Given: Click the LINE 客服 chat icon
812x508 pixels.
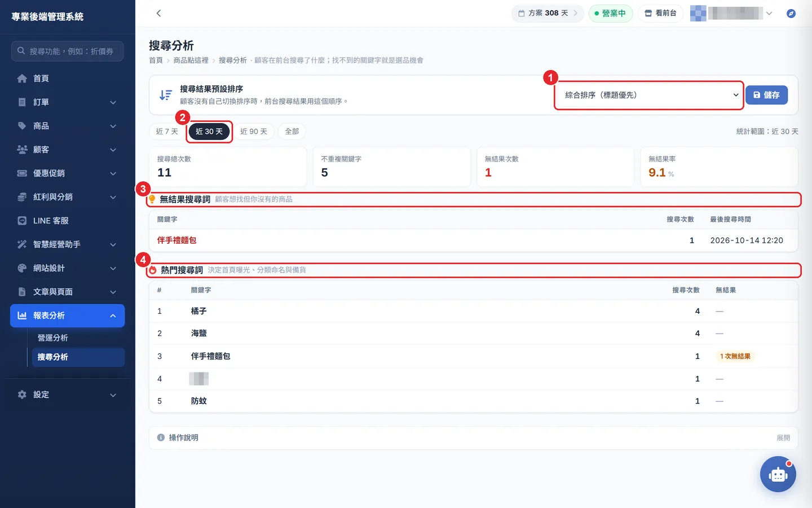Looking at the screenshot, I should tap(22, 221).
